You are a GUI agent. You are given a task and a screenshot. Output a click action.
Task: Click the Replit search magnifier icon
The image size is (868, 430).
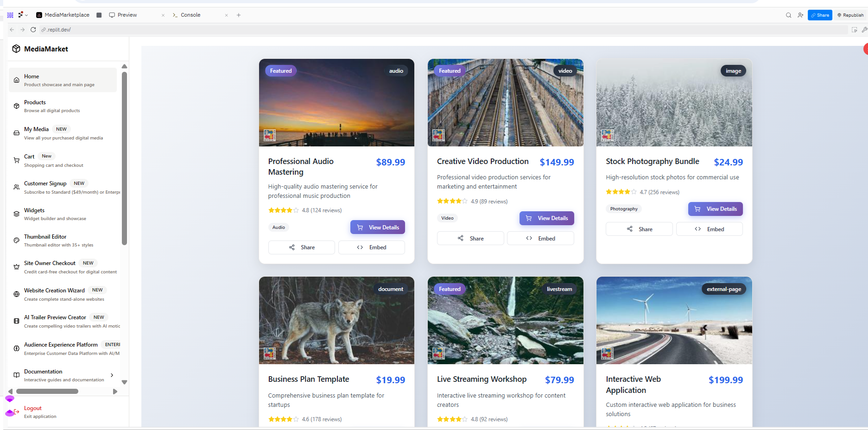tap(788, 15)
